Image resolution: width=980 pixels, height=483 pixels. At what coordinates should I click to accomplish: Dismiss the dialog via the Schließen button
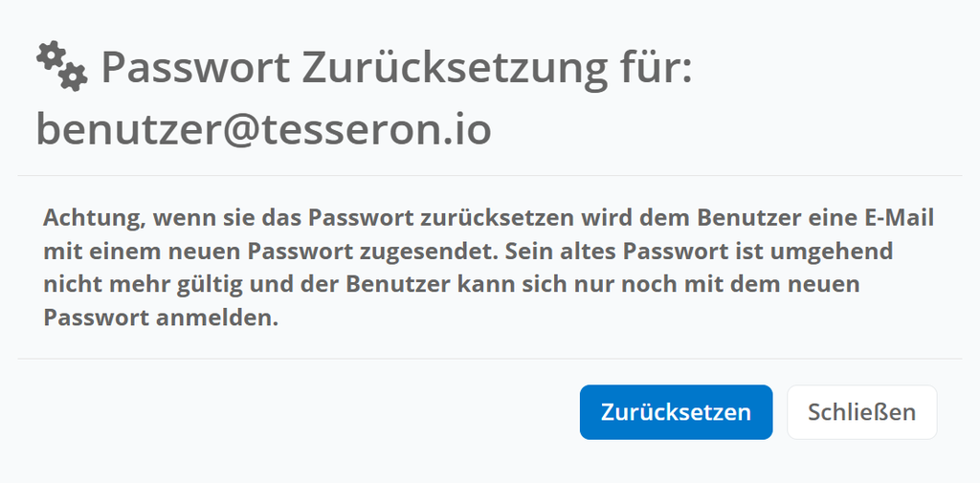(x=862, y=412)
